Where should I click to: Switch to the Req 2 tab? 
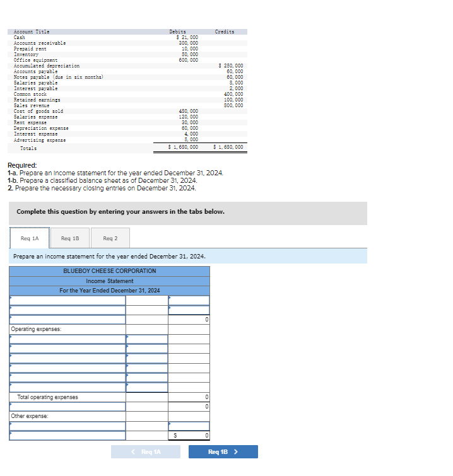point(110,238)
